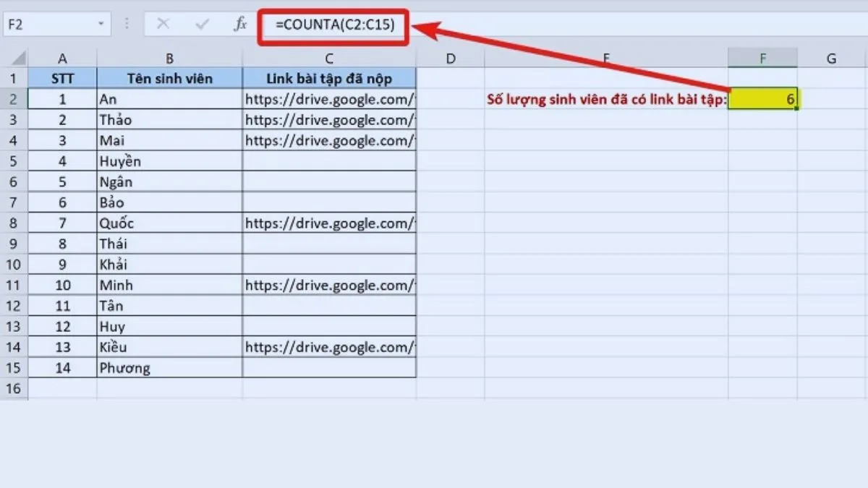The height and width of the screenshot is (488, 868).
Task: Click the Select All corner triangle
Action: coord(14,59)
